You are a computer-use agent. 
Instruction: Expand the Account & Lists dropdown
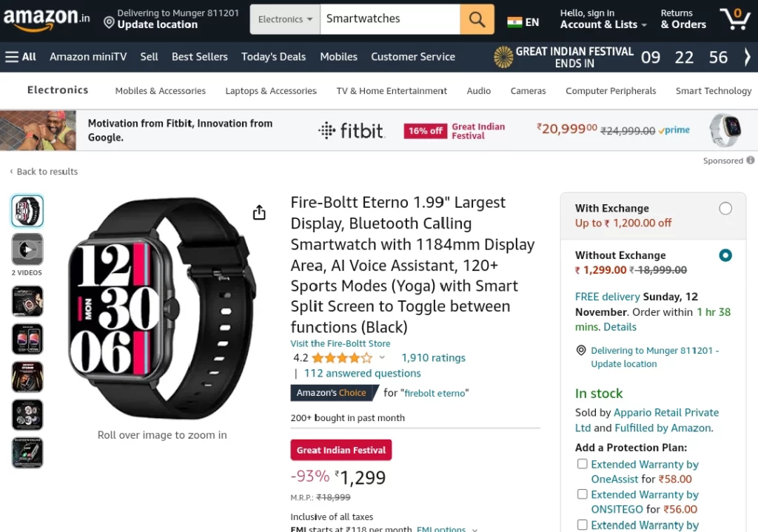(603, 24)
